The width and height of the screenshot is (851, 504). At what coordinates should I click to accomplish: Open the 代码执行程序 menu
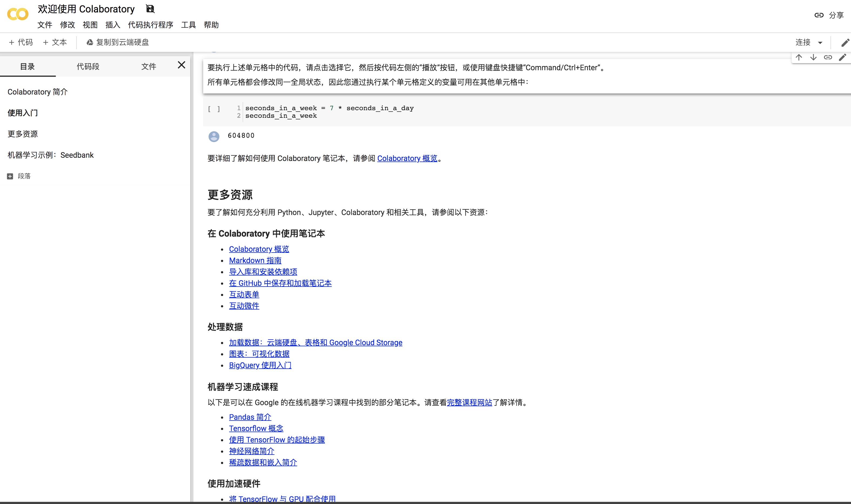tap(150, 25)
